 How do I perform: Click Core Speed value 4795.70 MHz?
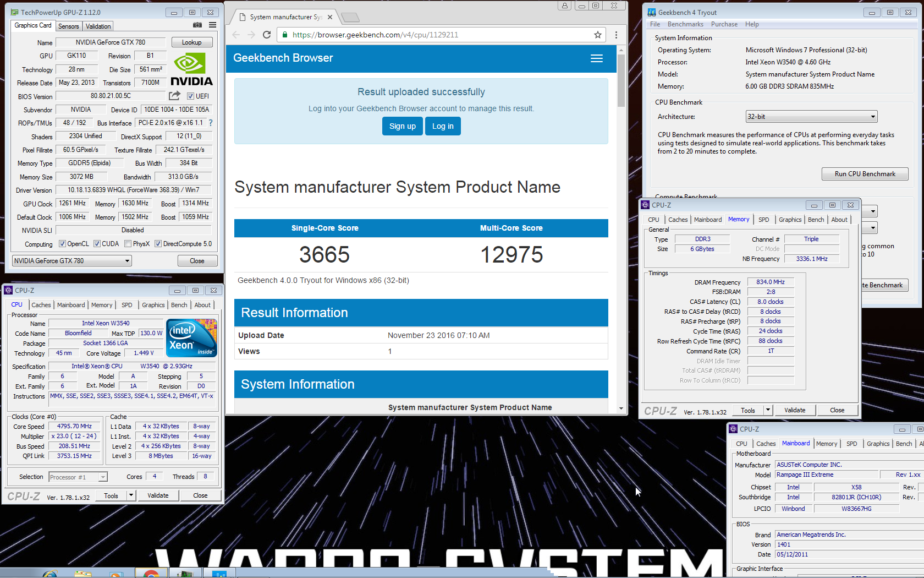click(x=75, y=426)
